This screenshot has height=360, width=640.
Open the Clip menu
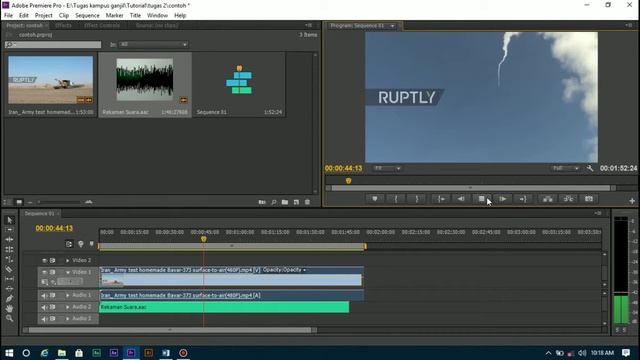[64, 16]
